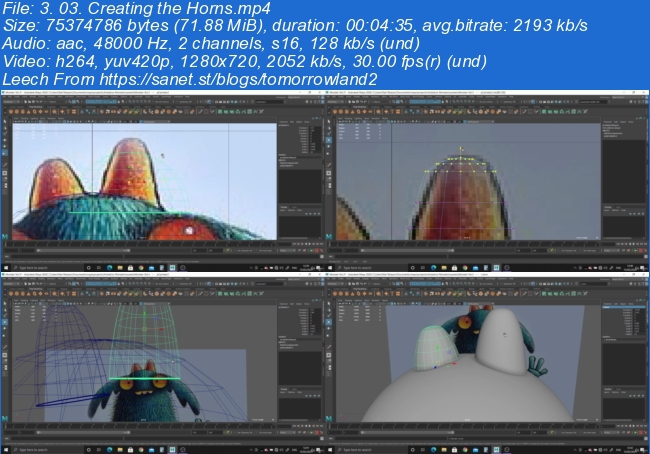Create a polygon torus from the top-left frame shelf
The image size is (650, 454).
34,112
